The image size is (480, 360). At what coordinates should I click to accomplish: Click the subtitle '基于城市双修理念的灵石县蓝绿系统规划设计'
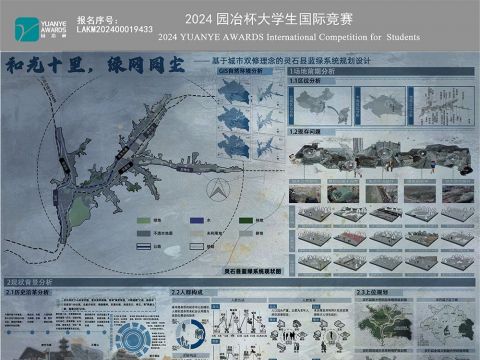[x=291, y=61]
